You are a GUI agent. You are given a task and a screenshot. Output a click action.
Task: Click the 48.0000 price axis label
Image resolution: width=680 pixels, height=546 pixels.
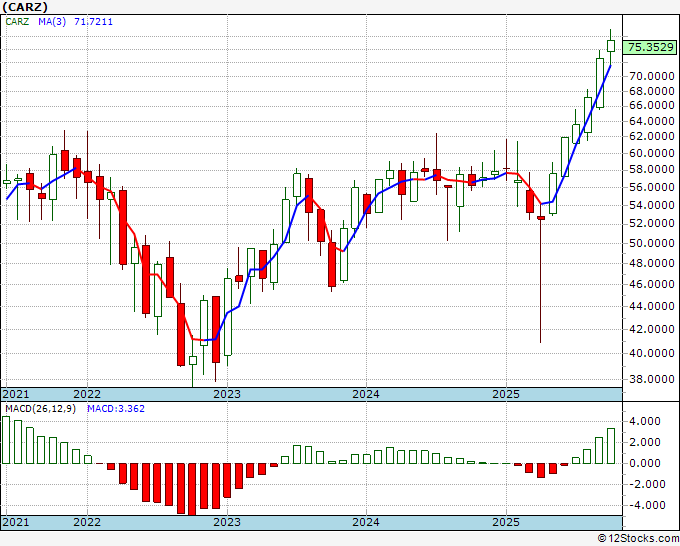[651, 263]
